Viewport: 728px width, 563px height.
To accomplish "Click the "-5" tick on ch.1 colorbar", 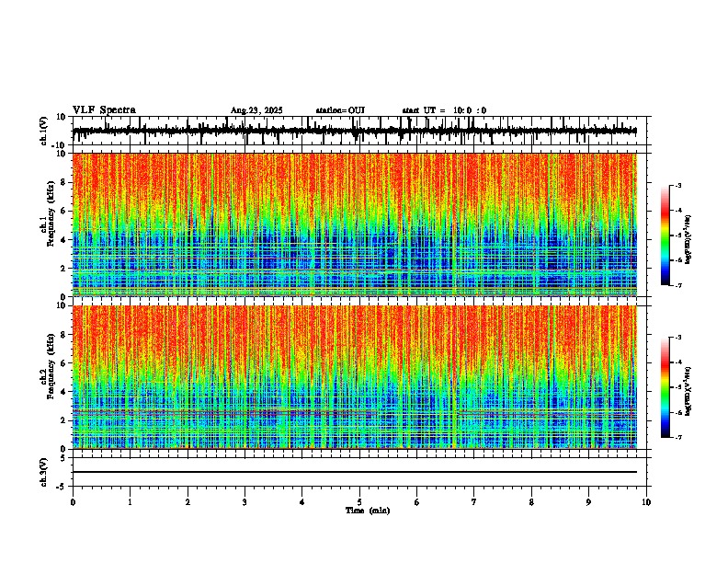I will point(678,236).
